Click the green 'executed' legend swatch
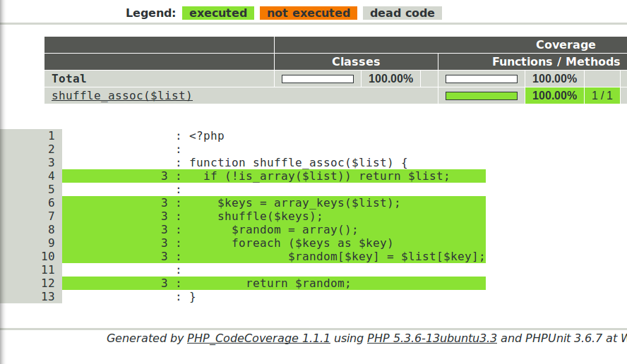The width and height of the screenshot is (627, 364). [218, 13]
